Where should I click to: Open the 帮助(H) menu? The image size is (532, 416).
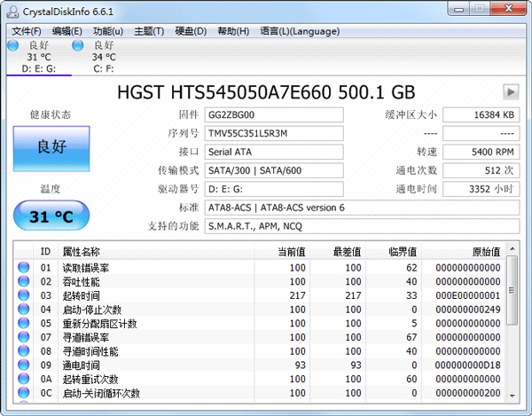click(x=233, y=31)
